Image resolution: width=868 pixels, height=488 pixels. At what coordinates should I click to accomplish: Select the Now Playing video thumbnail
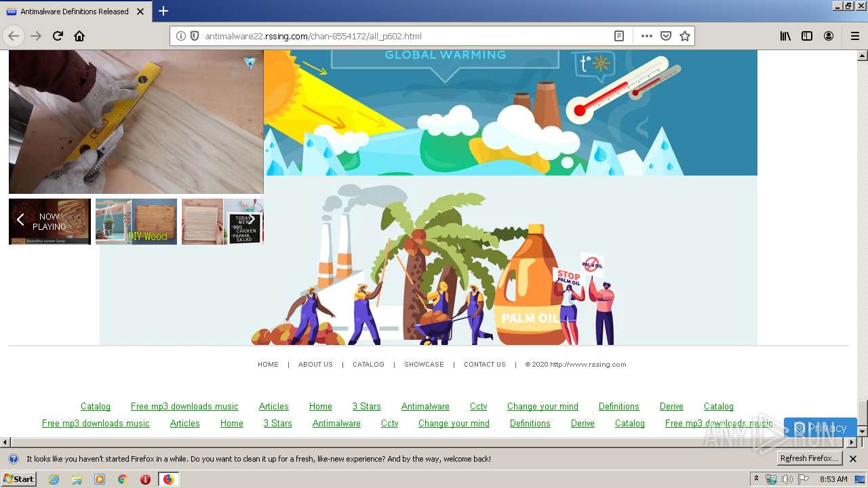tap(50, 222)
